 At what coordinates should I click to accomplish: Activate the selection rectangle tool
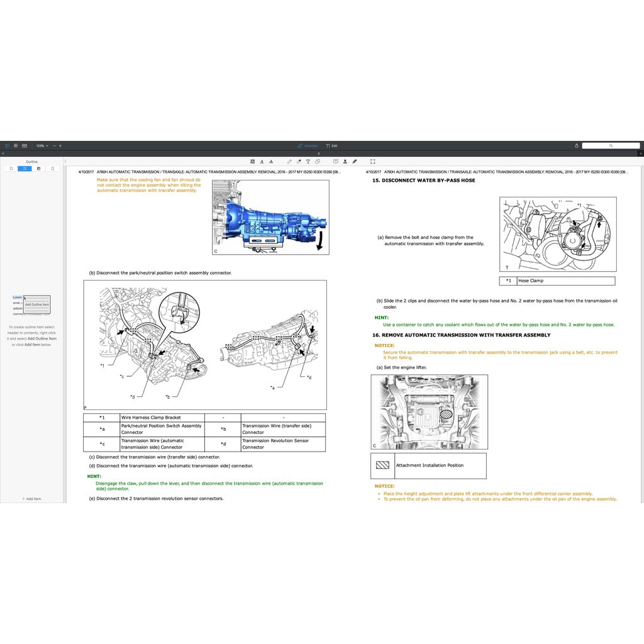point(372,161)
